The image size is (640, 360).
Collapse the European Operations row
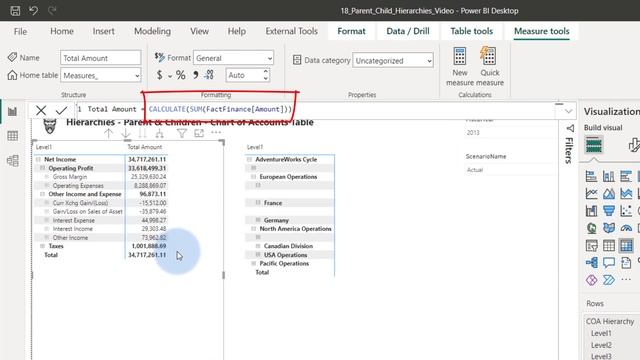tap(253, 177)
